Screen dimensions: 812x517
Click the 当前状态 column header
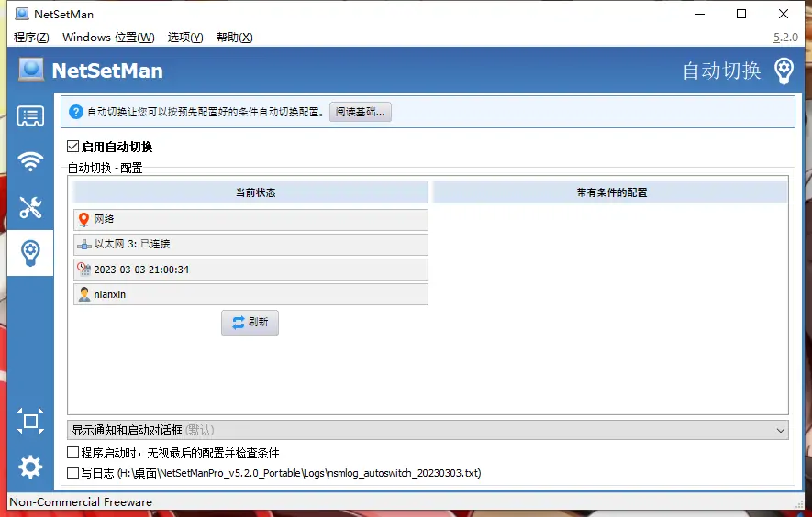point(250,192)
